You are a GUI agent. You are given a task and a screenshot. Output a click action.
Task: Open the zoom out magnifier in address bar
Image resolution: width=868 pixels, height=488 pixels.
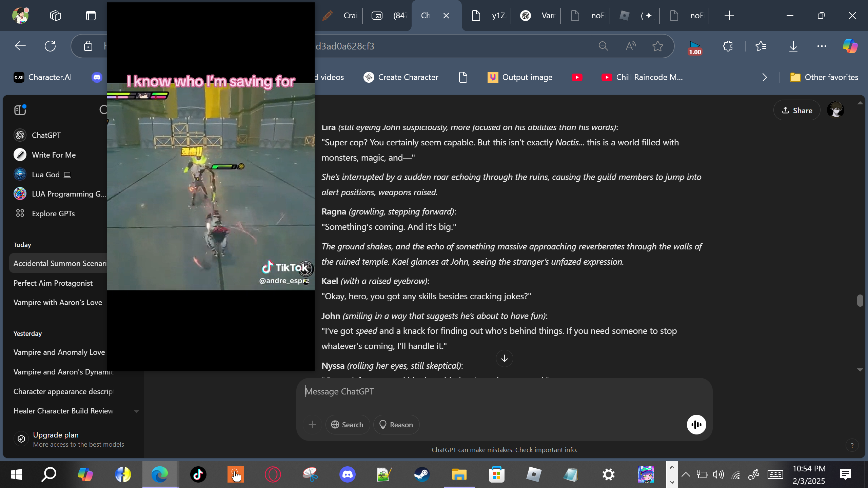pos(603,46)
